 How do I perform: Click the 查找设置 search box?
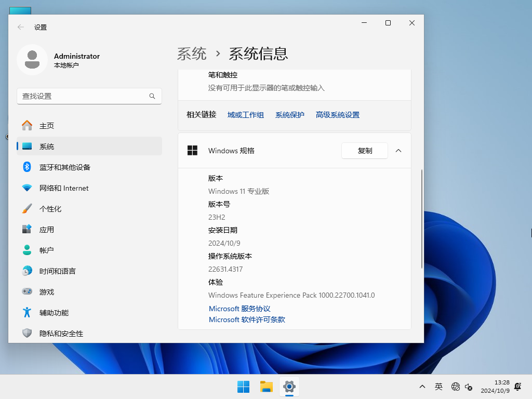(x=89, y=96)
